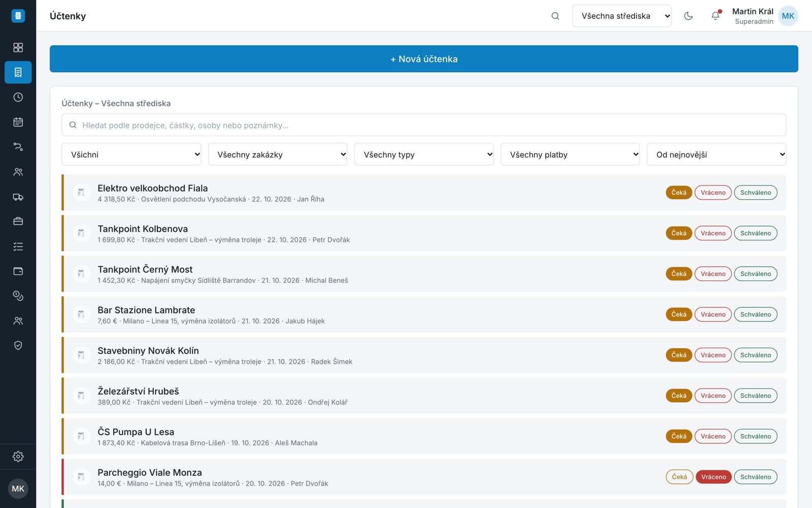The width and height of the screenshot is (812, 508).
Task: Open the route icon in sidebar
Action: 18,147
